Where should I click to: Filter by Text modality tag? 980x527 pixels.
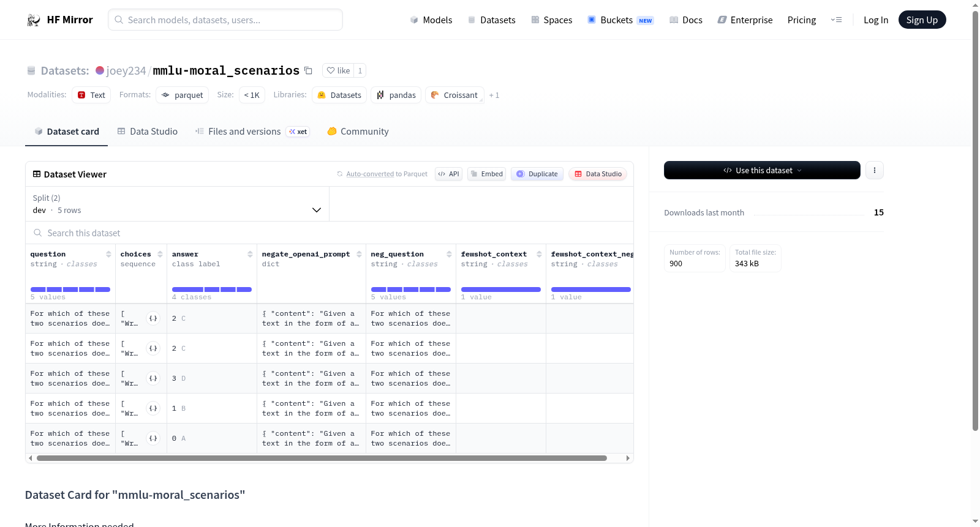click(x=91, y=95)
